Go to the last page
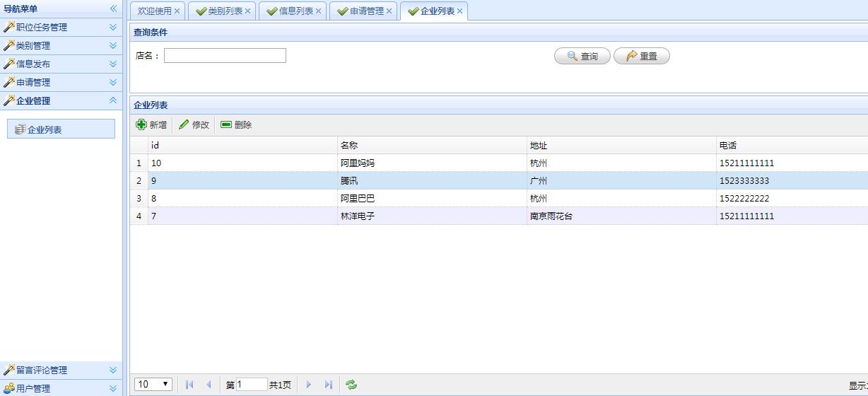 (x=328, y=385)
